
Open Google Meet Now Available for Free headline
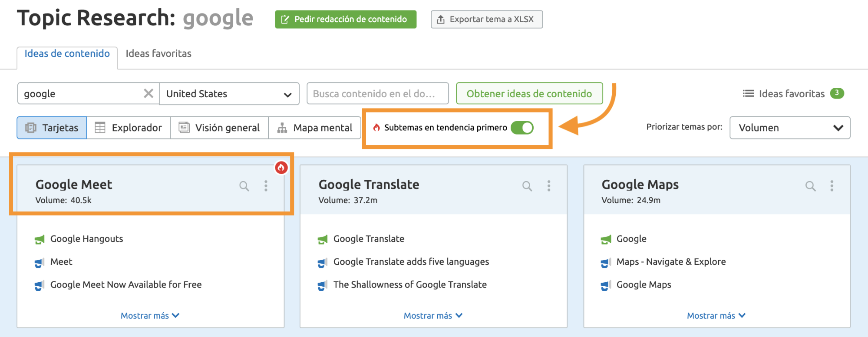pyautogui.click(x=126, y=284)
